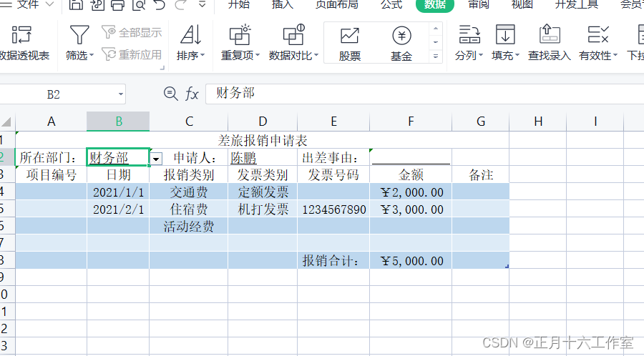644x356 pixels.
Task: Click the fx insert function icon
Action: pyautogui.click(x=192, y=94)
